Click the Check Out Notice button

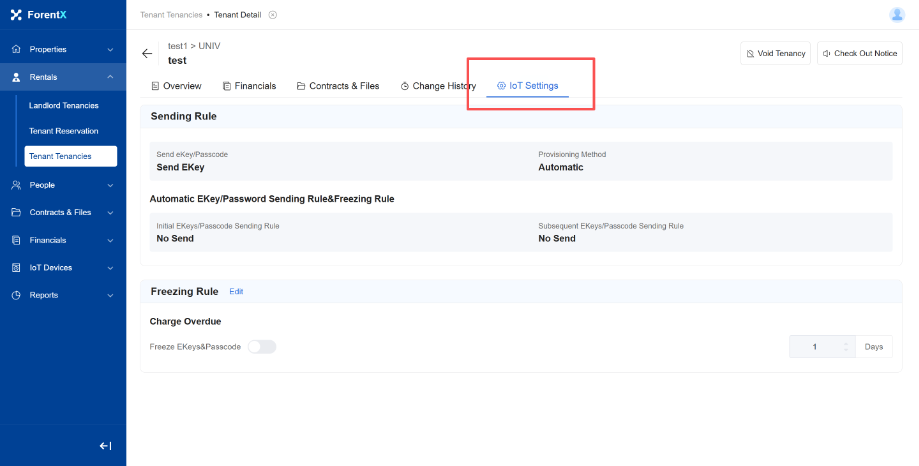(859, 54)
